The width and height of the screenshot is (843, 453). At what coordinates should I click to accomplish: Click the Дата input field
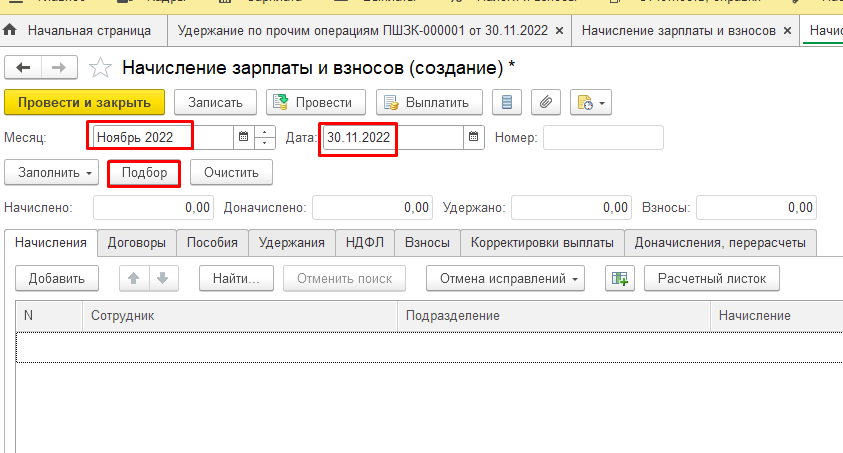coord(393,137)
